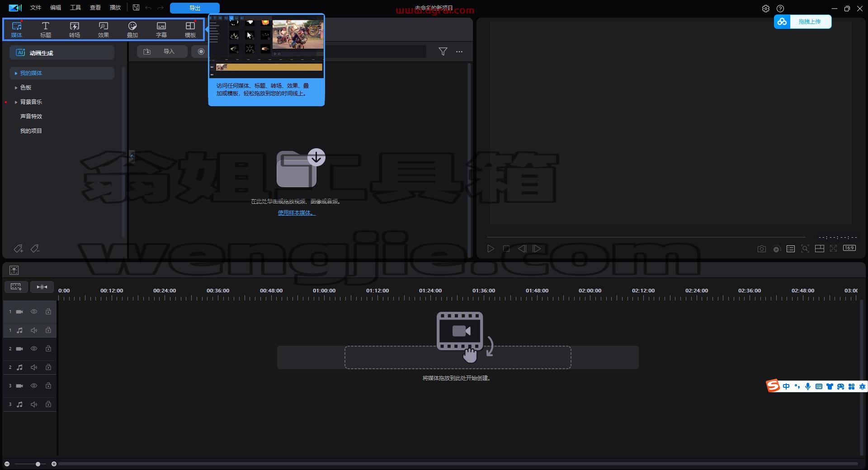
Task: Click the save project floppy icon
Action: [x=136, y=8]
